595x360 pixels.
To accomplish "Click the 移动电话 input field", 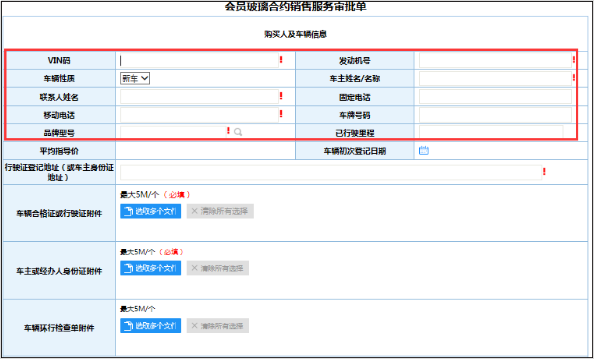I will 199,115.
